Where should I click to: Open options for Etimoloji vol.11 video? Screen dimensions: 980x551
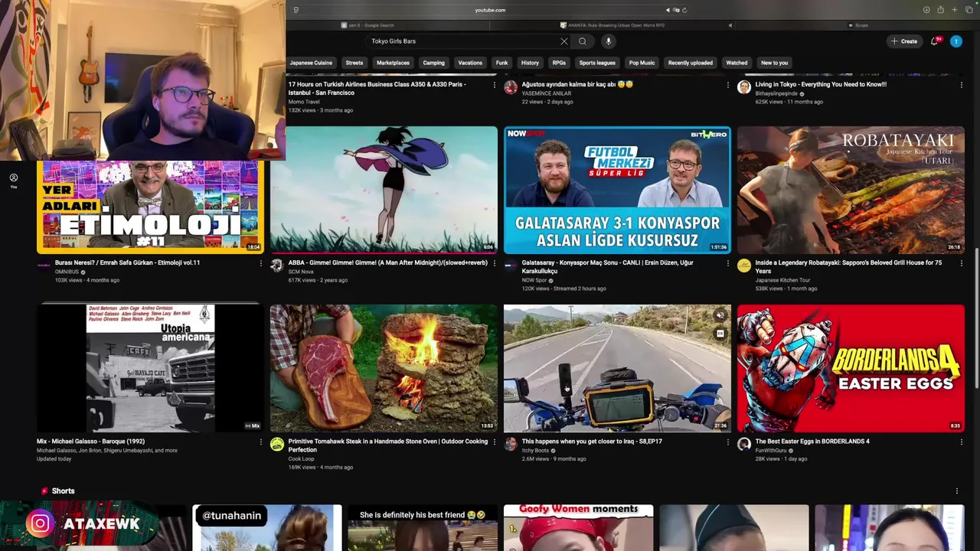(x=260, y=263)
